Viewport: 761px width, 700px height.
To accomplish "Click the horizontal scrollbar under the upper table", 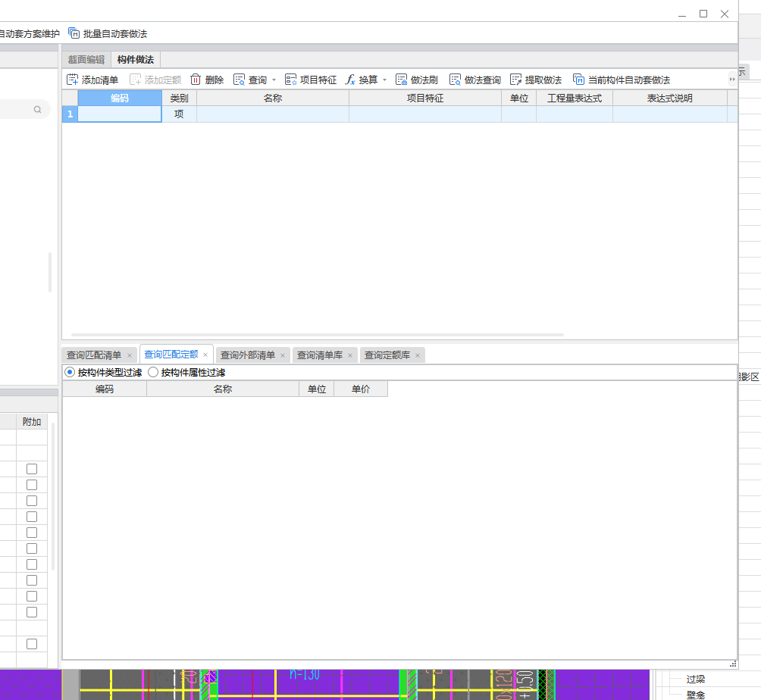I will (x=318, y=335).
